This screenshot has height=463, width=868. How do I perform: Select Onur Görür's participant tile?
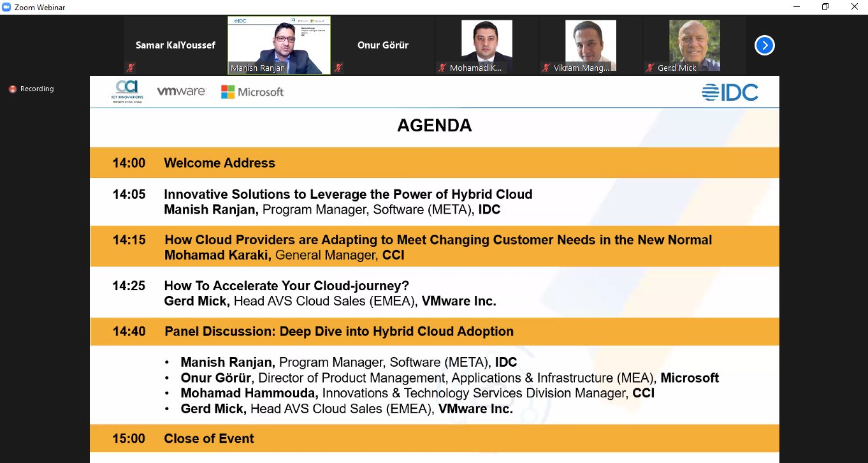[383, 45]
